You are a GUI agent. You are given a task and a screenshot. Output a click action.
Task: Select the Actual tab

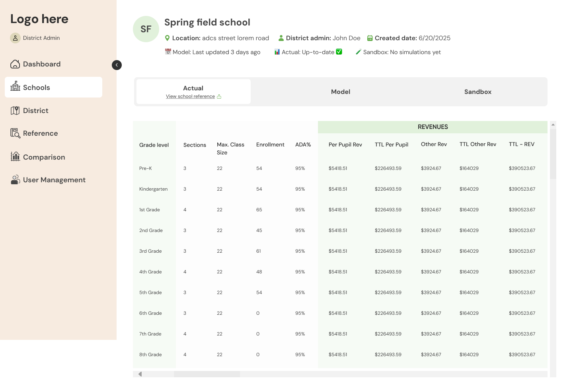tap(193, 92)
